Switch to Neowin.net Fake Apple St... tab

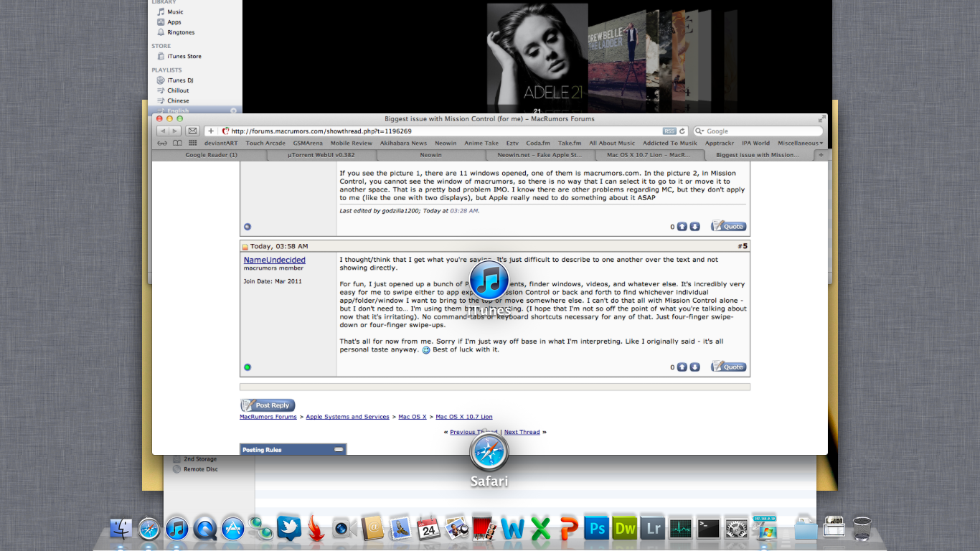coord(540,154)
